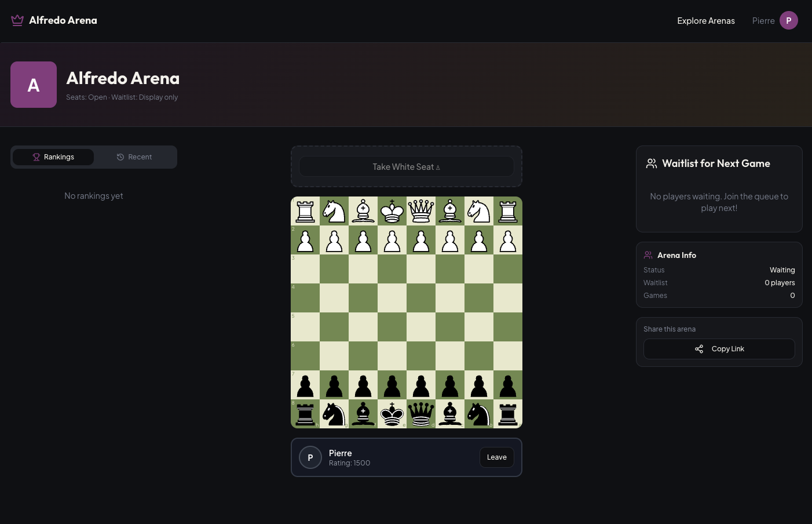Click the black queen piece
812x524 pixels.
(421, 414)
